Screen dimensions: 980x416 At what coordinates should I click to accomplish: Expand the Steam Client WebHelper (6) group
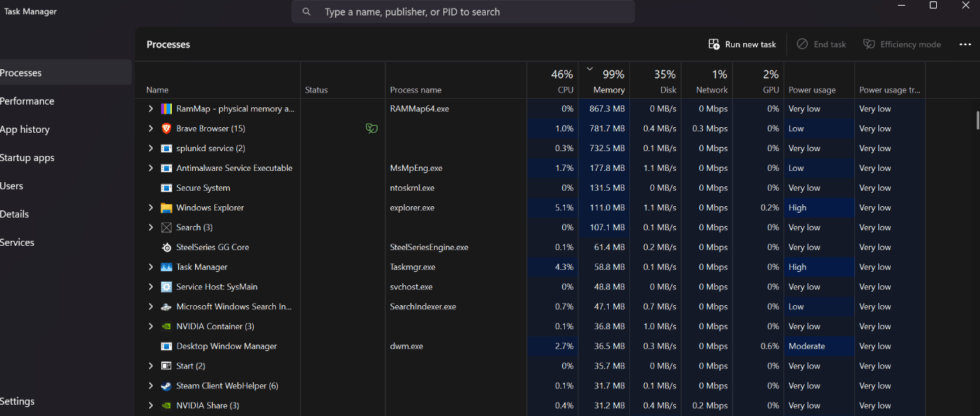[x=151, y=386]
